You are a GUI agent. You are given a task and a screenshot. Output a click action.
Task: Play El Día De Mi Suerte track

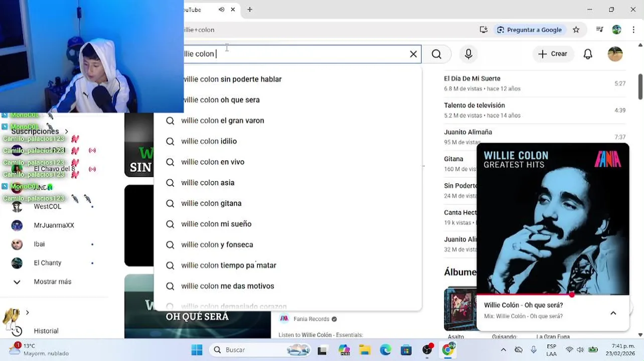pos(535,83)
